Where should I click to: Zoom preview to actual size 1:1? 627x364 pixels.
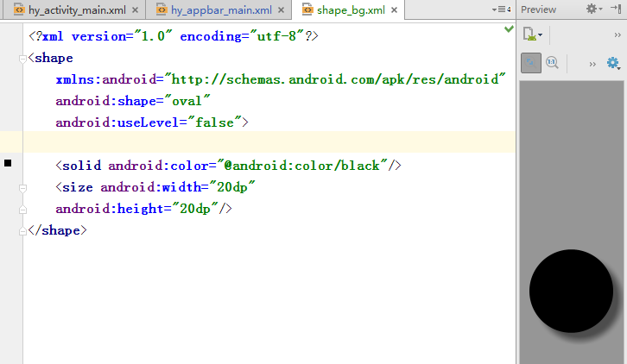(552, 63)
